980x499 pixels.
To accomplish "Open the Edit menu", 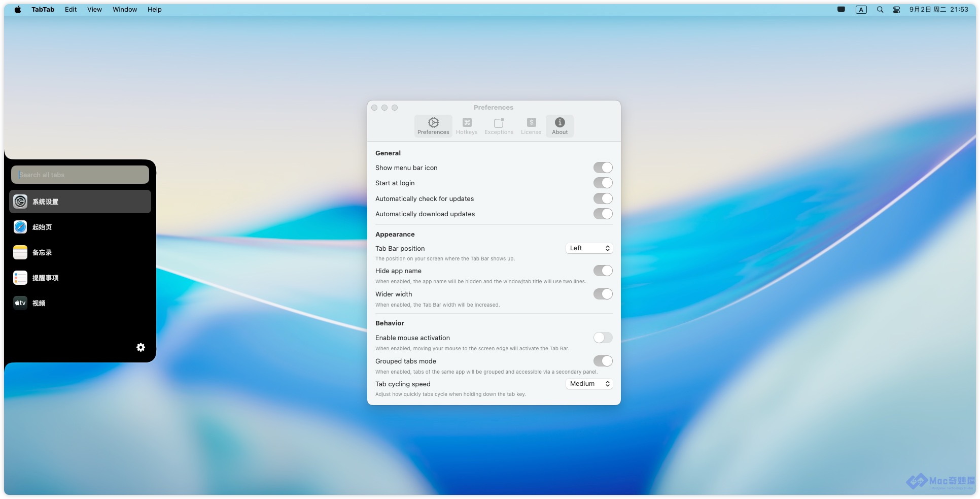I will [x=71, y=10].
